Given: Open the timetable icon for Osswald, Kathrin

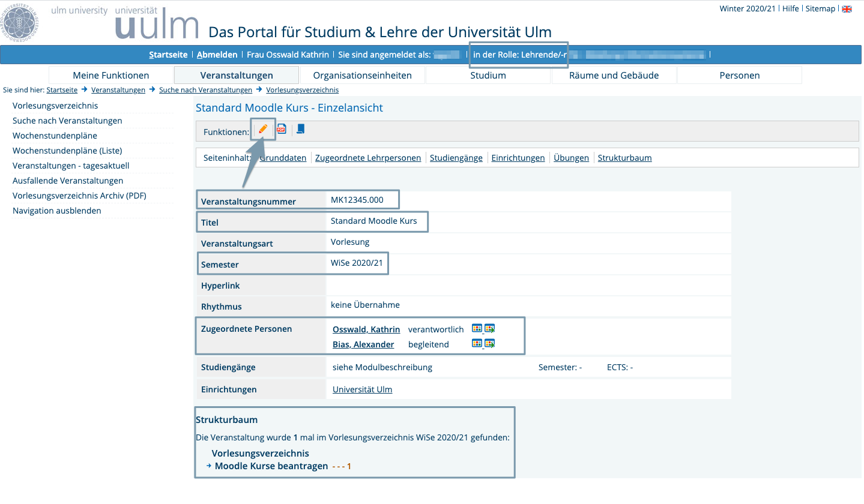Looking at the screenshot, I should 477,328.
